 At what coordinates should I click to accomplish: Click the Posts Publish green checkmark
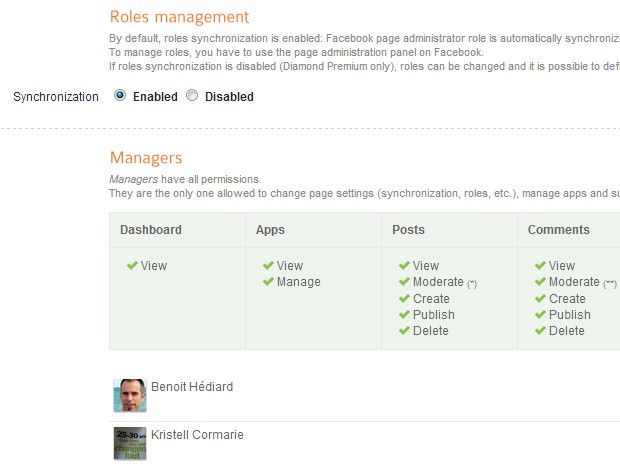404,314
